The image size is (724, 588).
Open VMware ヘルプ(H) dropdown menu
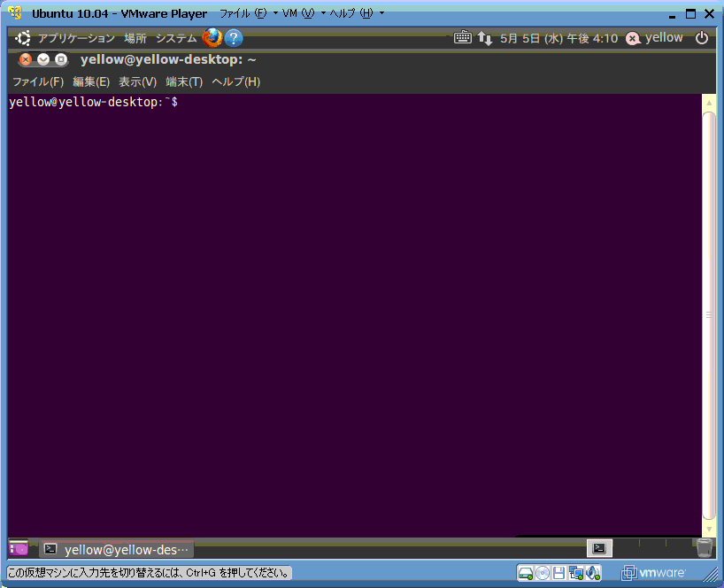[x=357, y=13]
